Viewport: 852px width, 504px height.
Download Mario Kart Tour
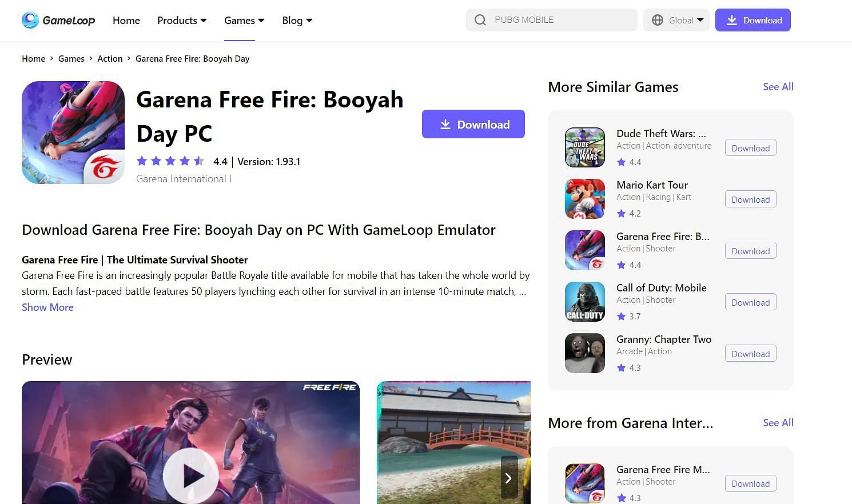pos(750,199)
